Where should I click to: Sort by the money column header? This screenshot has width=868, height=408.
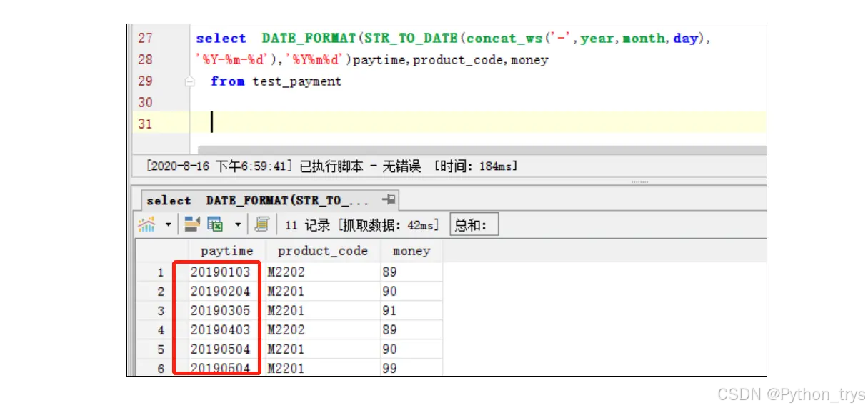tap(411, 251)
